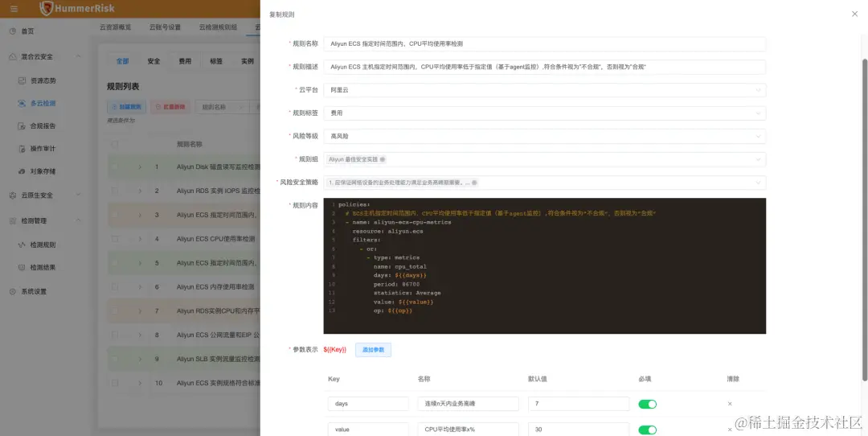This screenshot has height=436, width=868.
Task: Open 检测规则 in sidebar
Action: click(x=43, y=245)
